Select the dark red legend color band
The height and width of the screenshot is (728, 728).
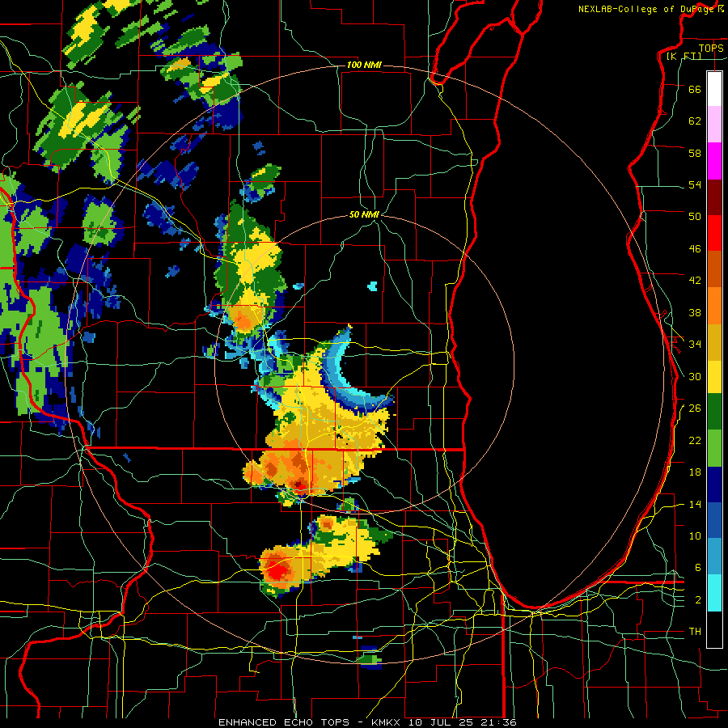(x=714, y=197)
